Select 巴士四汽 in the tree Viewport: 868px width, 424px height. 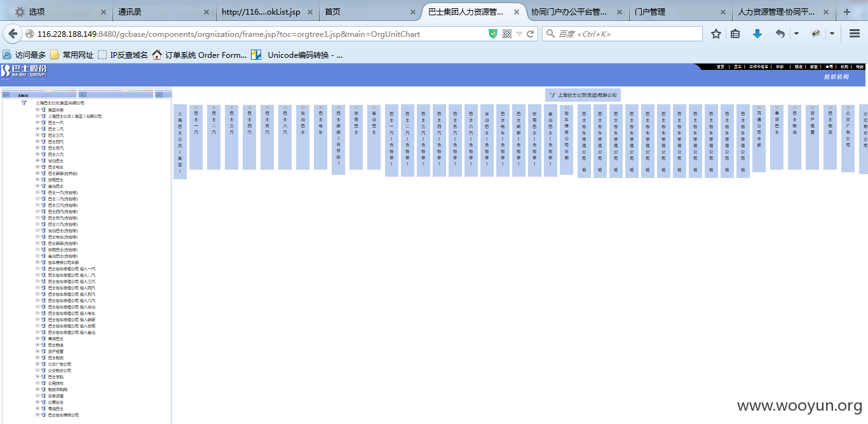[x=55, y=141]
